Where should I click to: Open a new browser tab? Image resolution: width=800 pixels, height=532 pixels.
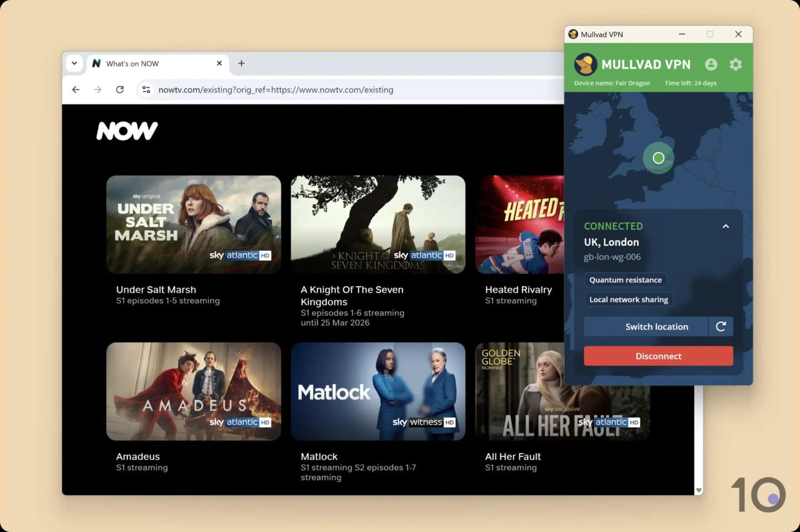click(x=241, y=63)
